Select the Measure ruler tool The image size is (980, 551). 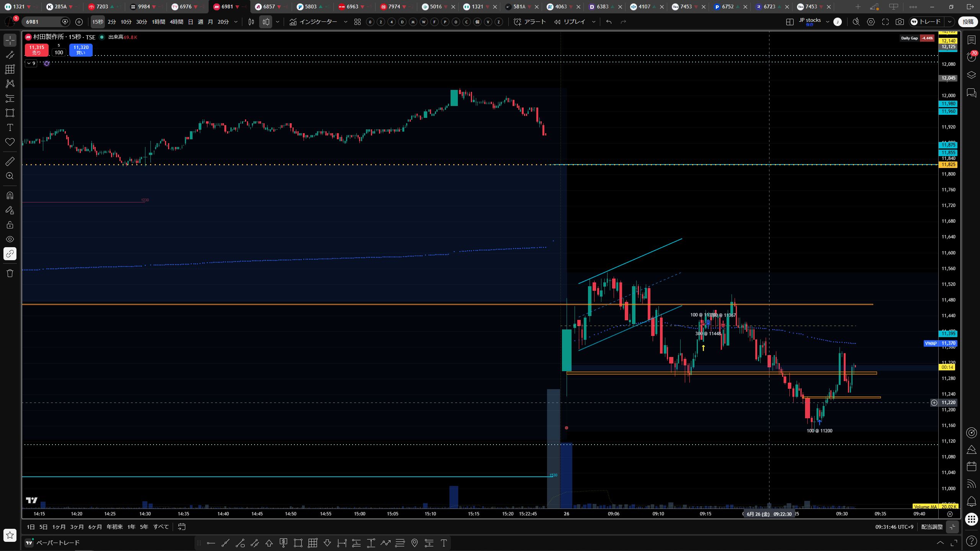[10, 161]
